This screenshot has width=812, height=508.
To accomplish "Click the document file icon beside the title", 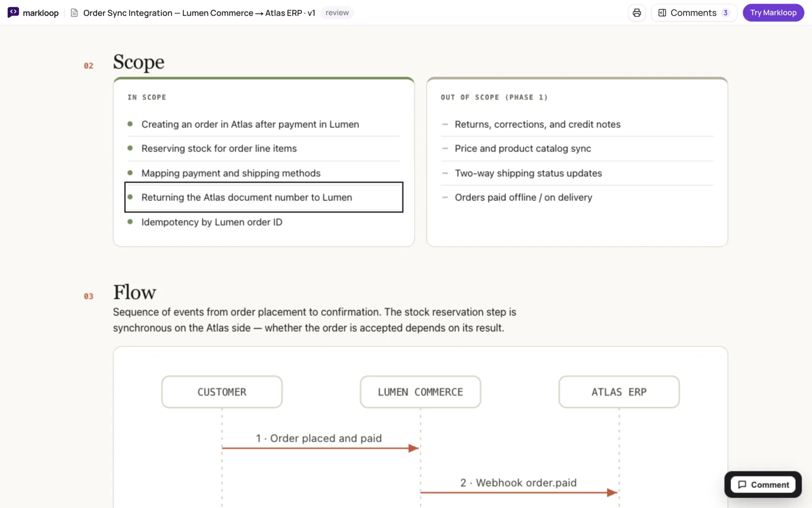I will (x=74, y=13).
